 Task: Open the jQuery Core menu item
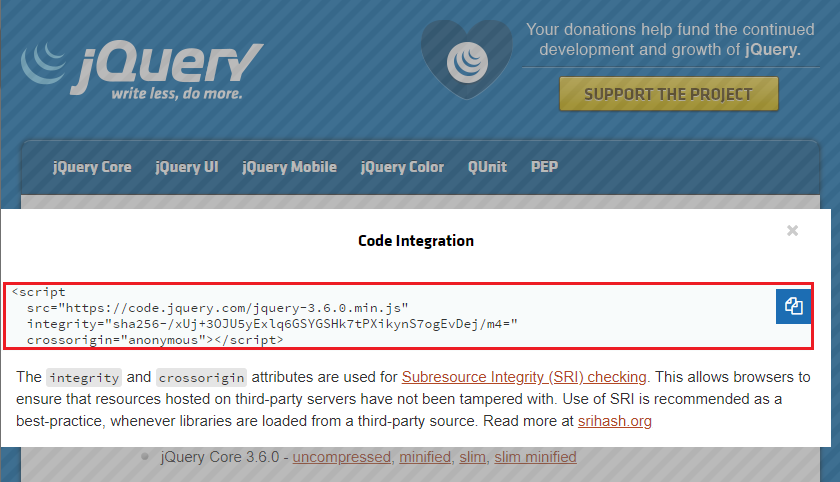click(x=92, y=167)
